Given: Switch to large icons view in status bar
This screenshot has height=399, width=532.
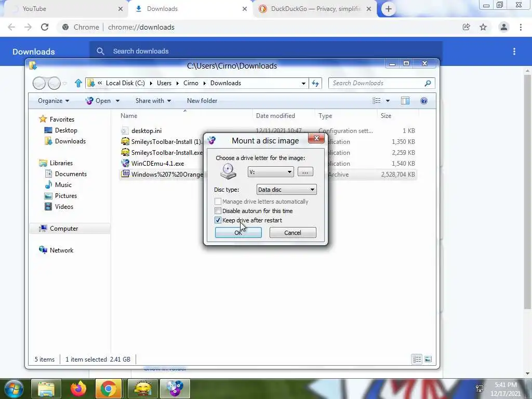Looking at the screenshot, I should click(428, 359).
